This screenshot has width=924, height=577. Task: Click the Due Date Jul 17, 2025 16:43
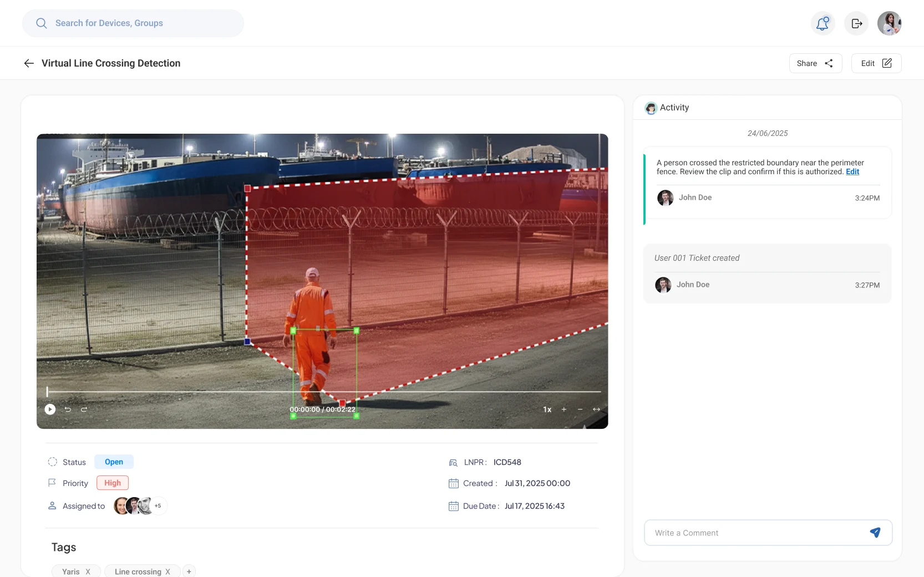535,506
